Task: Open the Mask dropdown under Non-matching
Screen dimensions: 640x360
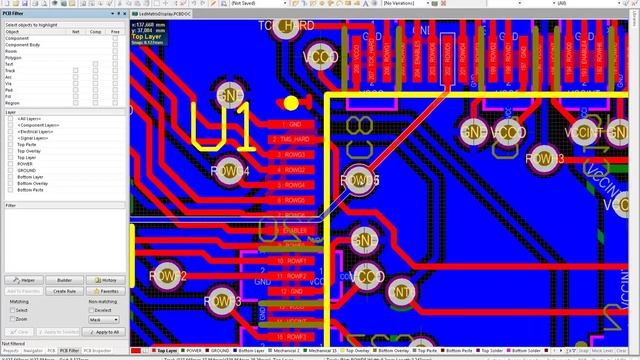Action: pos(104,320)
